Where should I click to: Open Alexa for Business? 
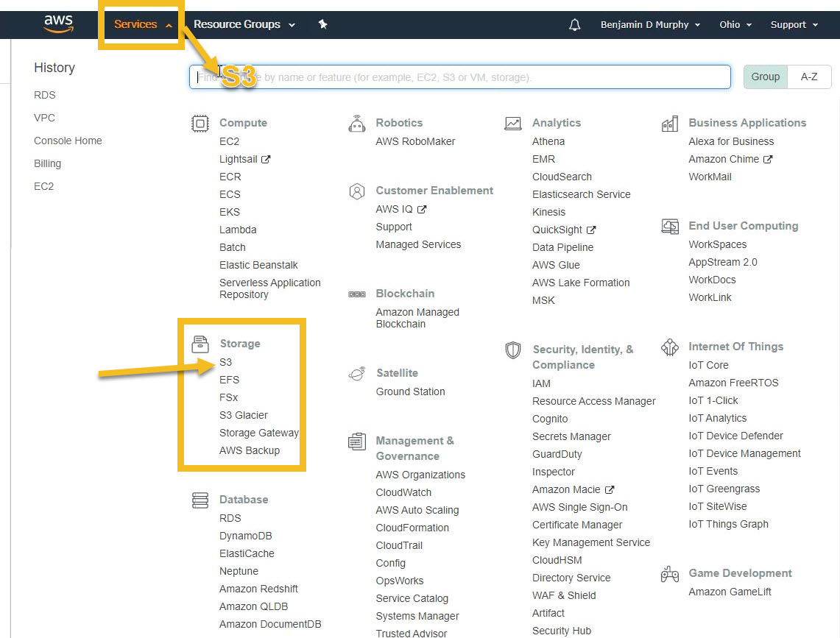[x=731, y=141]
